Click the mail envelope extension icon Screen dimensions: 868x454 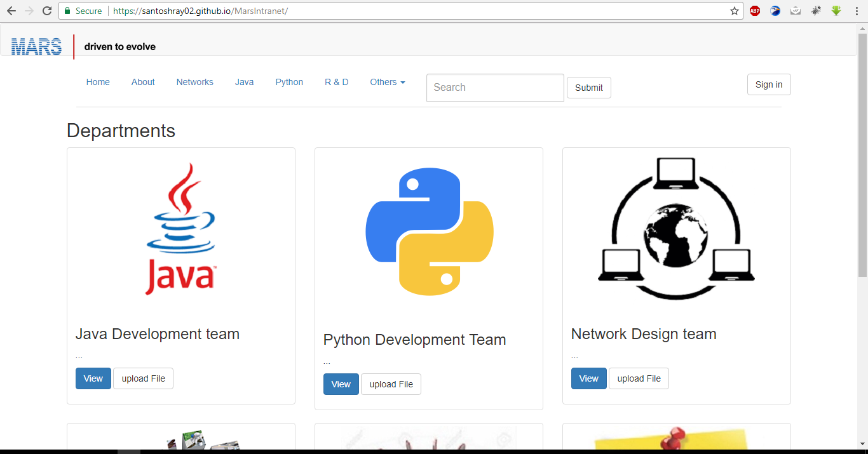pyautogui.click(x=796, y=11)
